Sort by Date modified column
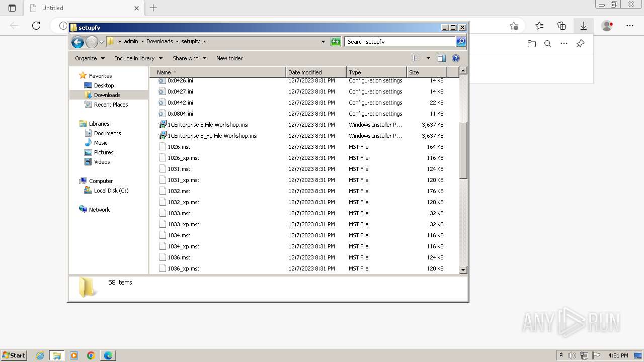644x362 pixels. 316,72
